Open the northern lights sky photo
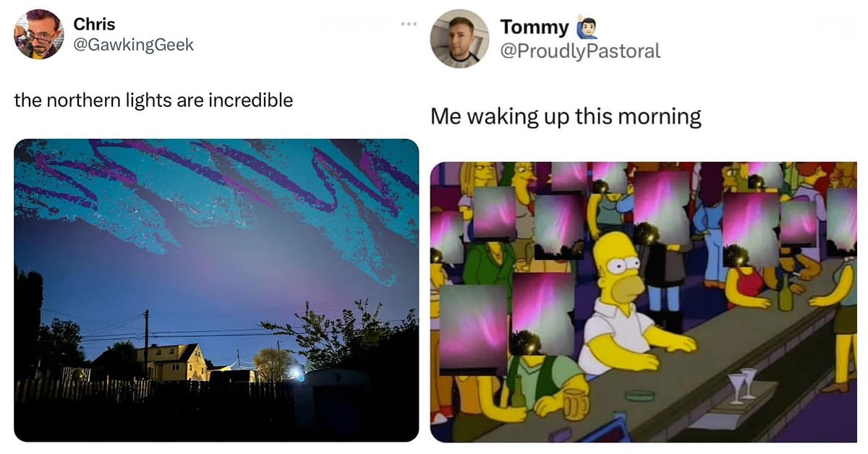The height and width of the screenshot is (454, 868). tap(216, 290)
